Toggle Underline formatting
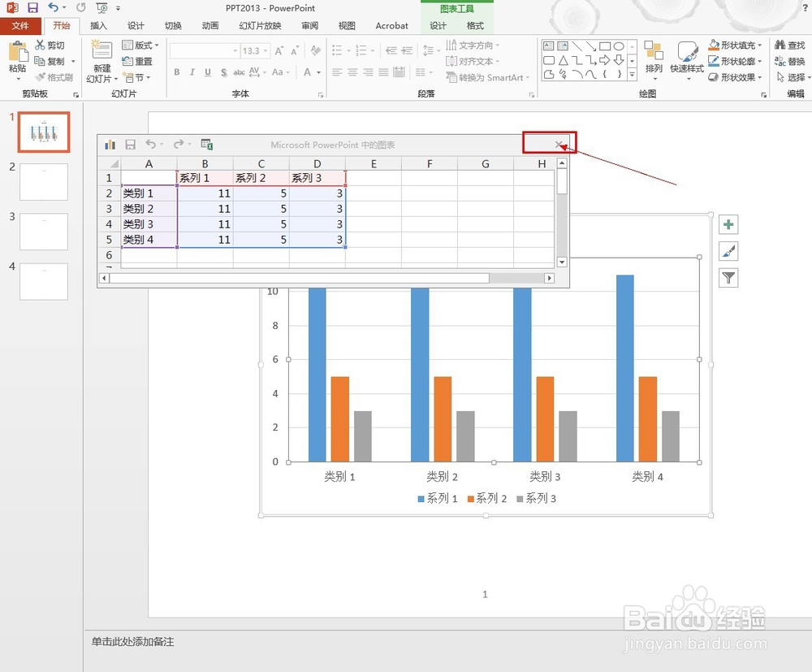 point(208,72)
